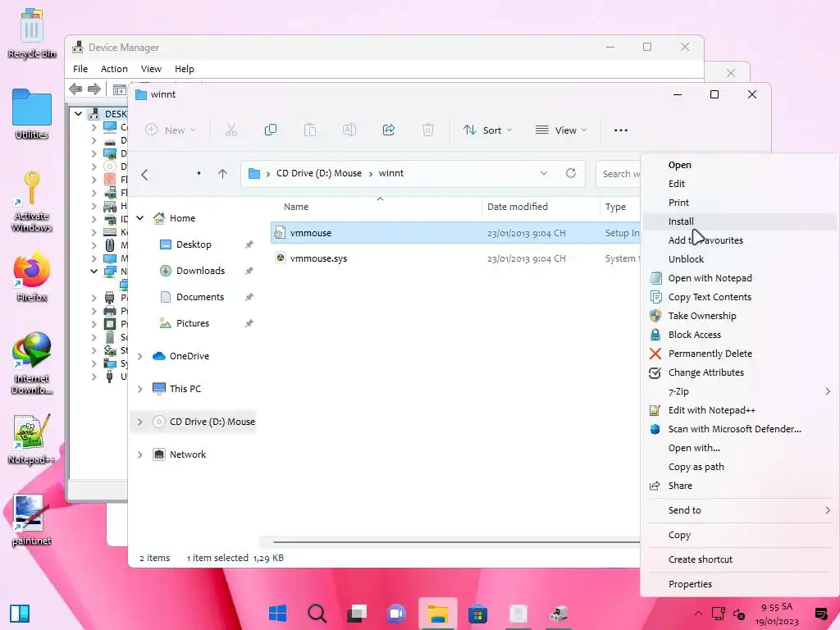
Task: Open Device Manager Help menu
Action: click(185, 69)
